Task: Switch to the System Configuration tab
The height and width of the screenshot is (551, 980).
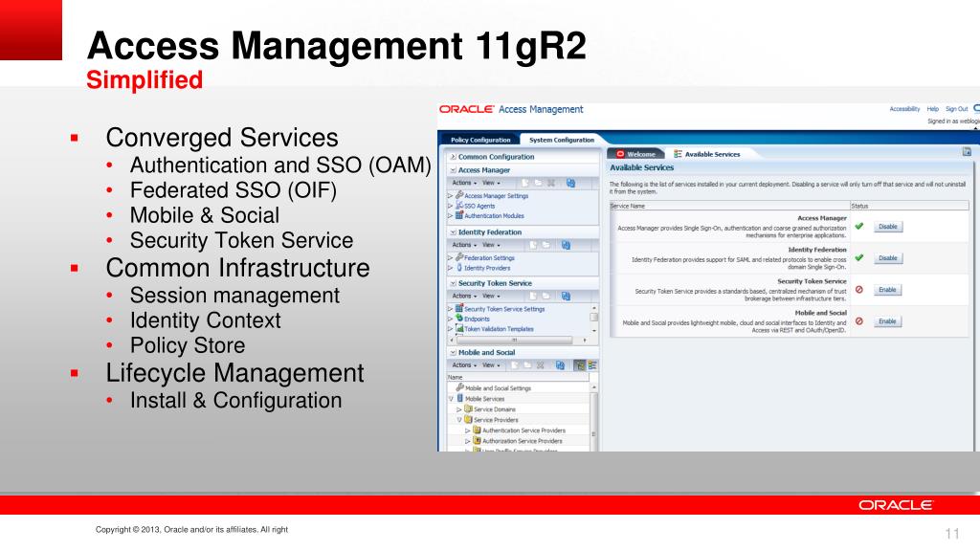Action: (561, 140)
